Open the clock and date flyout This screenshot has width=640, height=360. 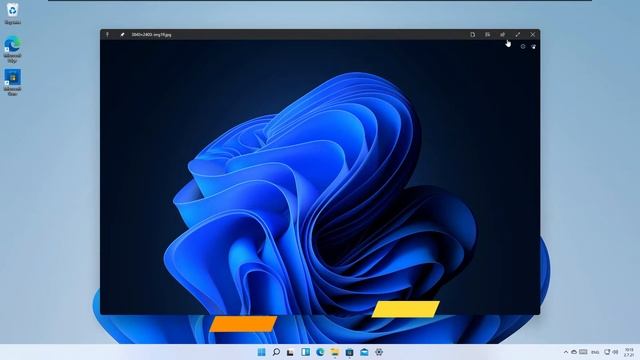pos(629,352)
